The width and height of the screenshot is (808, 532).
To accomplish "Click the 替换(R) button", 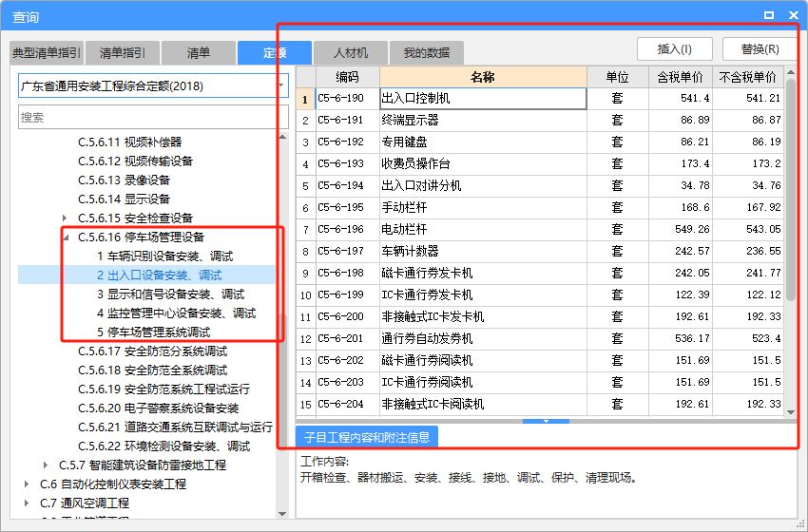I will pos(760,49).
